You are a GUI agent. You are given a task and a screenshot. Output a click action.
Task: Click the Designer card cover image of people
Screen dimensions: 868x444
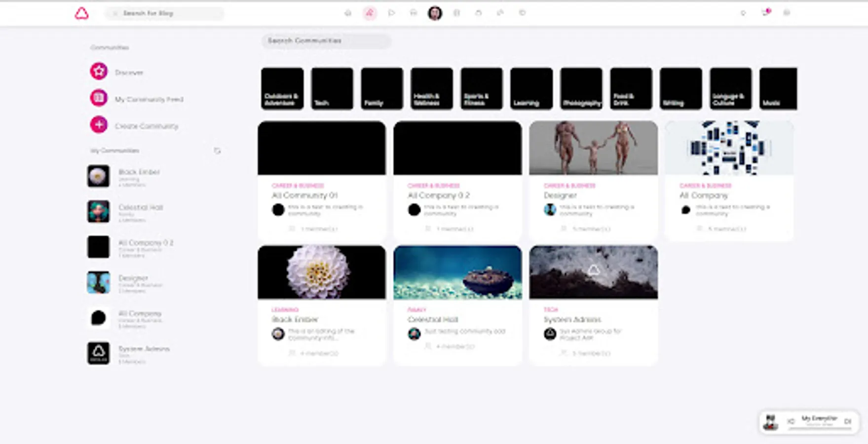[594, 148]
